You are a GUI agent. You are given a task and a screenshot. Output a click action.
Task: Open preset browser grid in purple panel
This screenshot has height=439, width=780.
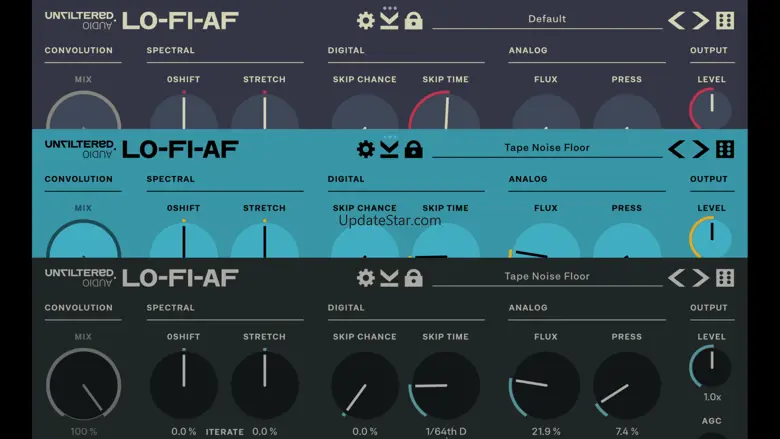pos(725,20)
